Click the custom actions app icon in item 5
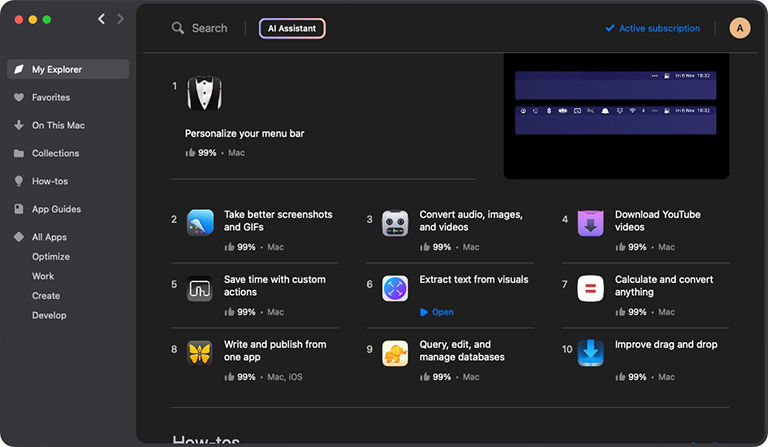768x447 pixels. coord(200,288)
